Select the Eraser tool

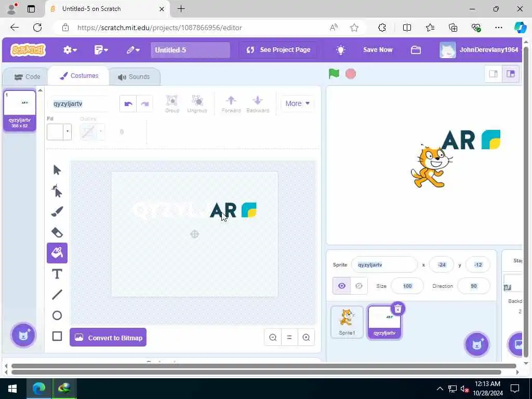tap(57, 232)
